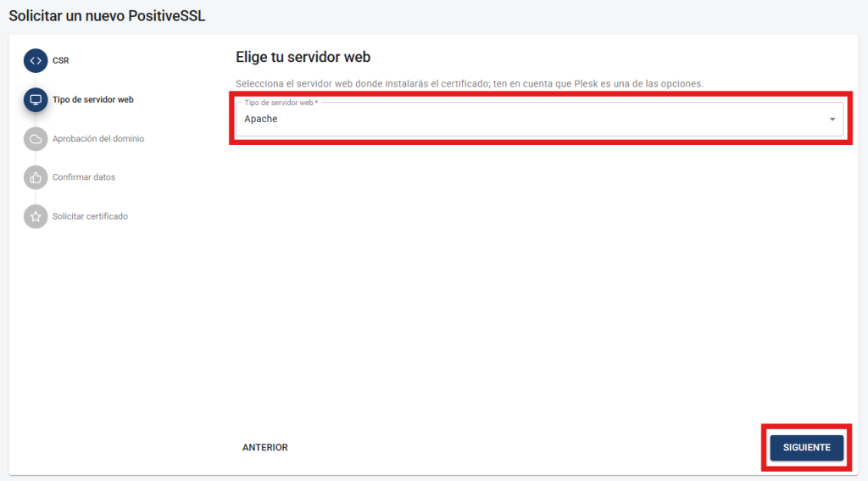Select the Aprobación del dominio step label
Screen dimensions: 868x481
(98, 138)
